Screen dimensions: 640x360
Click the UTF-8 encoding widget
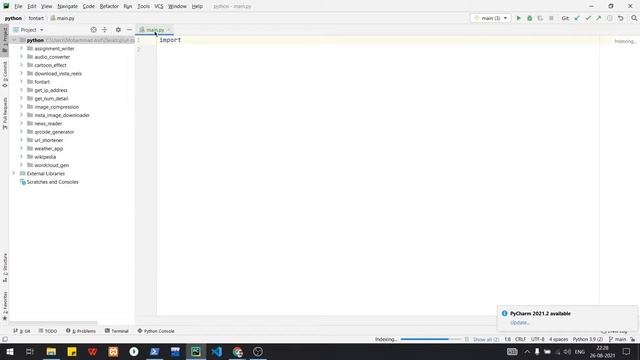[538, 339]
